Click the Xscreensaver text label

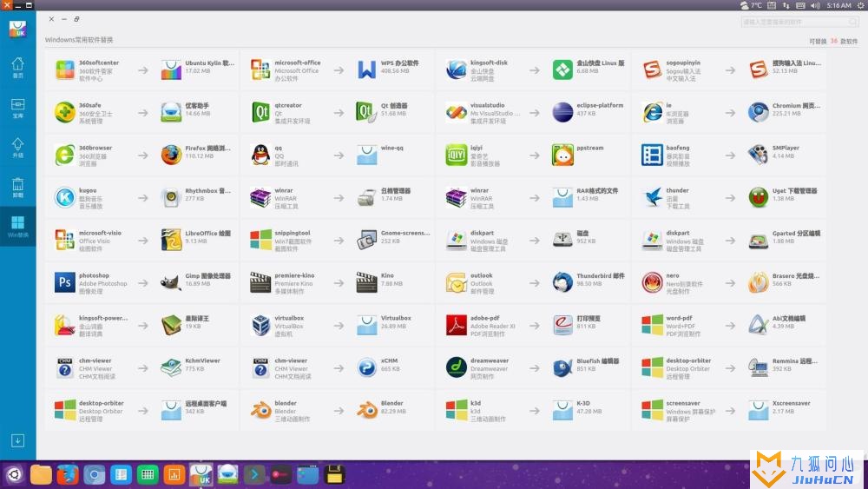click(791, 403)
